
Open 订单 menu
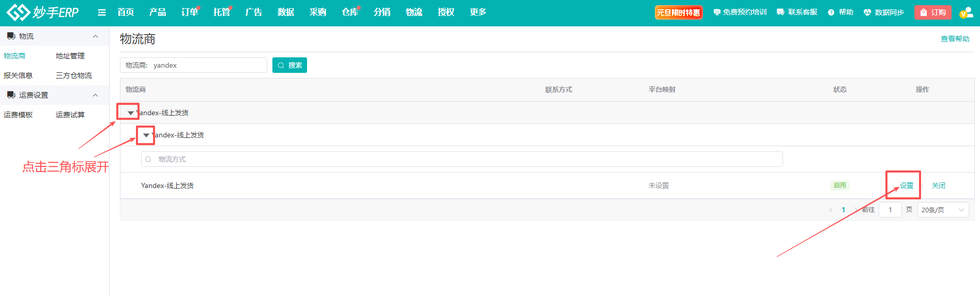click(190, 12)
